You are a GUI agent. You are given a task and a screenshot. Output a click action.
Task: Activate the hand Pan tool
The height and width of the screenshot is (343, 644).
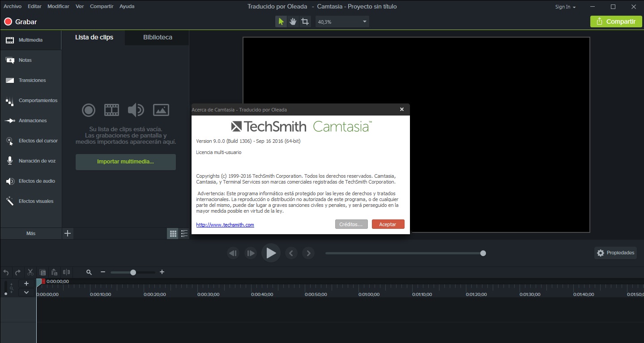[x=293, y=21]
